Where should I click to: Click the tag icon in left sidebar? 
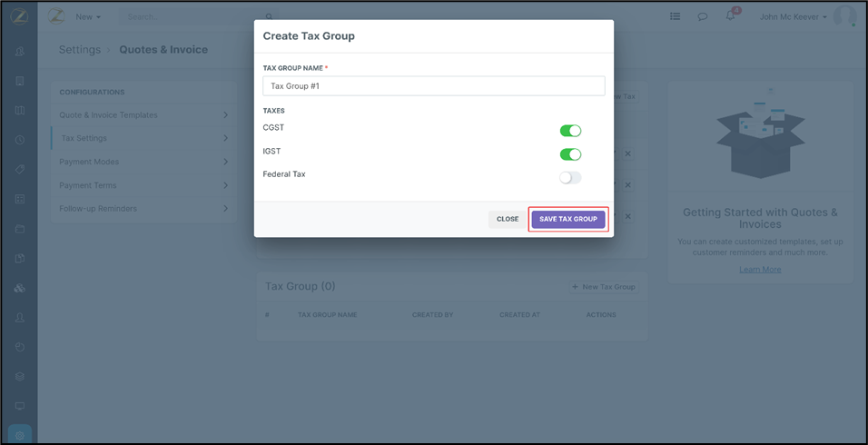coord(20,170)
